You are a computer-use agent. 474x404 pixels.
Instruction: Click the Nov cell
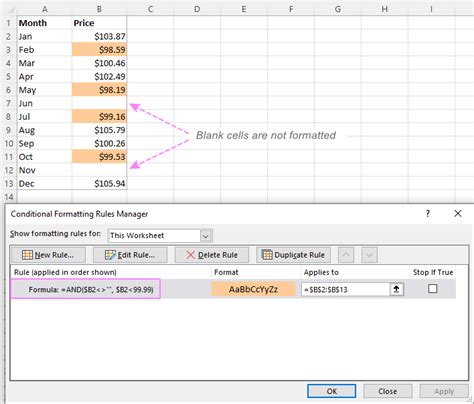44,170
